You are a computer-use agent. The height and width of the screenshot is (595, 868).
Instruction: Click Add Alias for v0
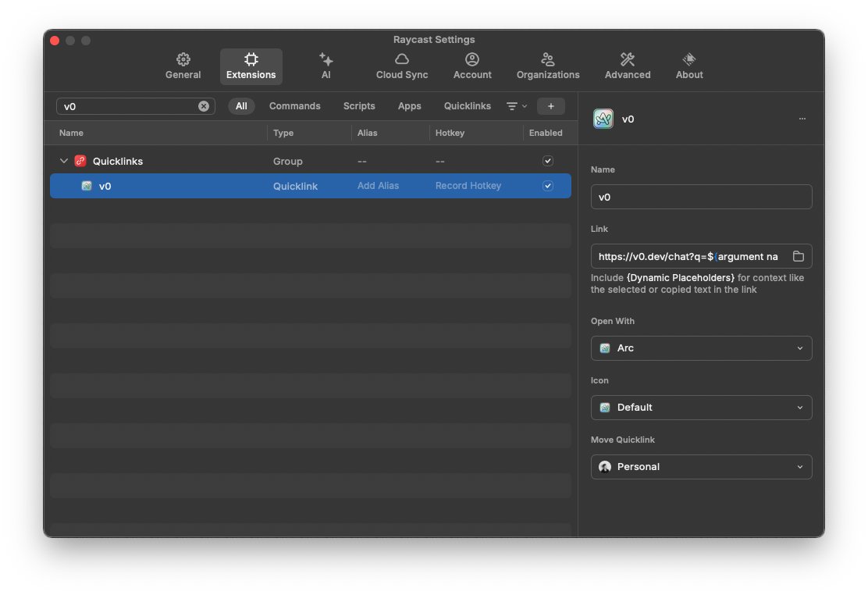click(378, 186)
